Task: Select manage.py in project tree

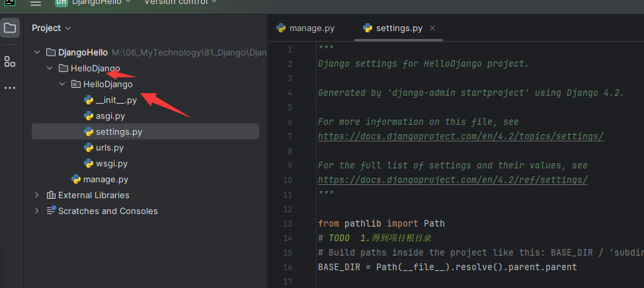Action: (x=106, y=179)
